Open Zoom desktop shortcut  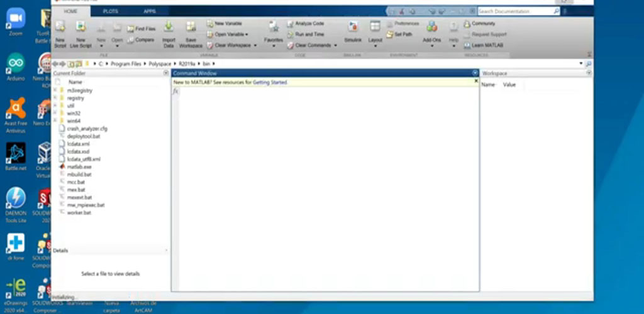(x=16, y=22)
